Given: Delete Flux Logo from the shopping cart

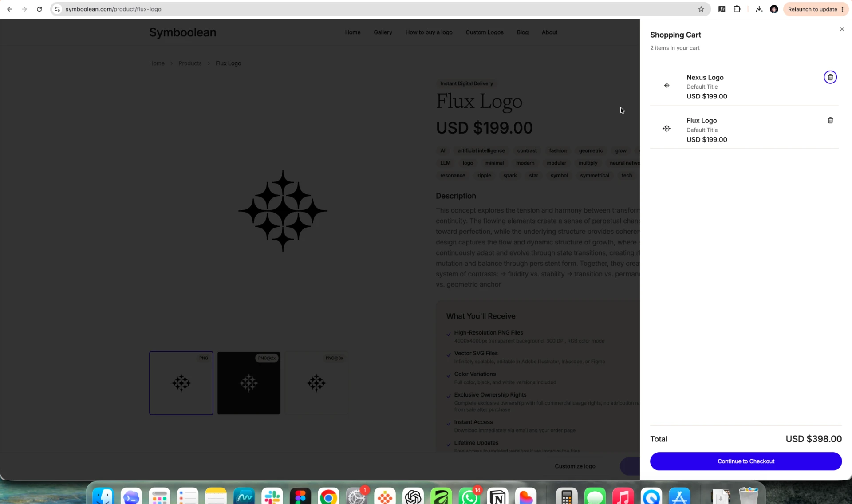Looking at the screenshot, I should point(830,120).
